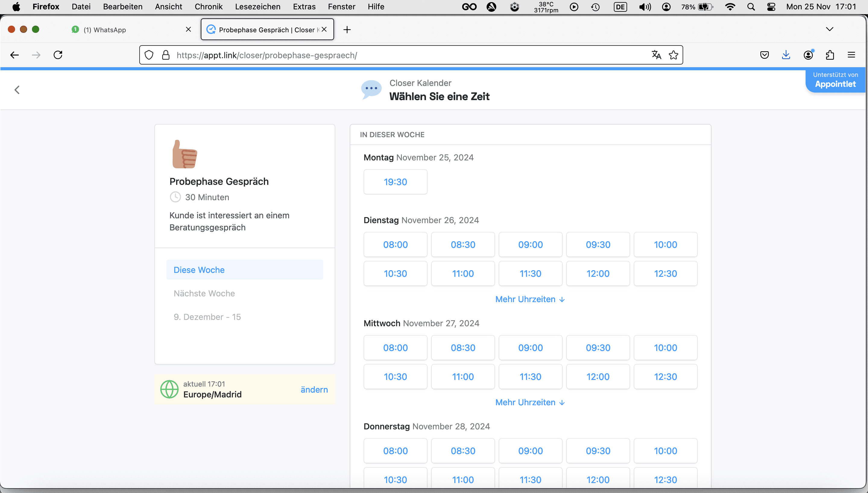Expand Mehr Uhrzeiten under Mittwoch
Viewport: 868px width, 493px height.
click(x=530, y=402)
